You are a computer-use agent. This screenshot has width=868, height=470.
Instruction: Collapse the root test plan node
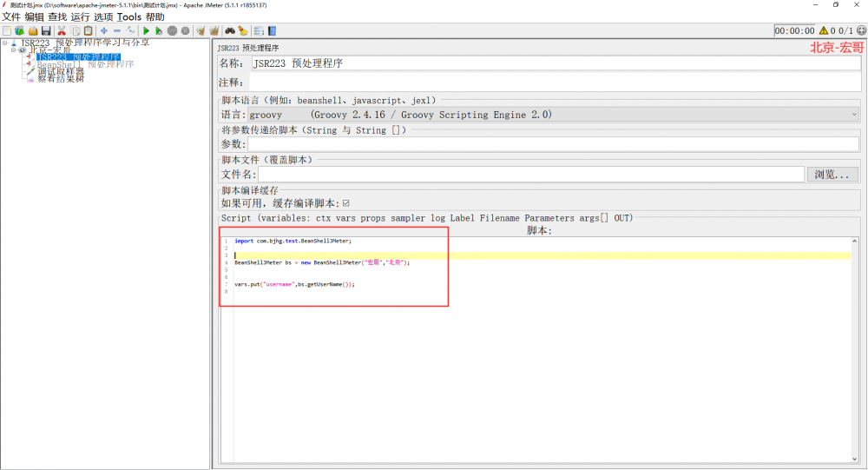(x=5, y=43)
